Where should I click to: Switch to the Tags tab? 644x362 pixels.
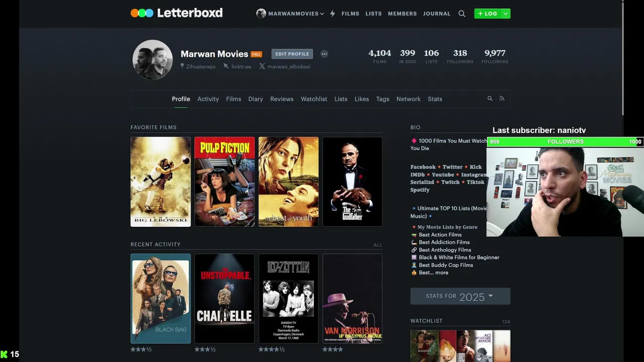click(x=383, y=99)
